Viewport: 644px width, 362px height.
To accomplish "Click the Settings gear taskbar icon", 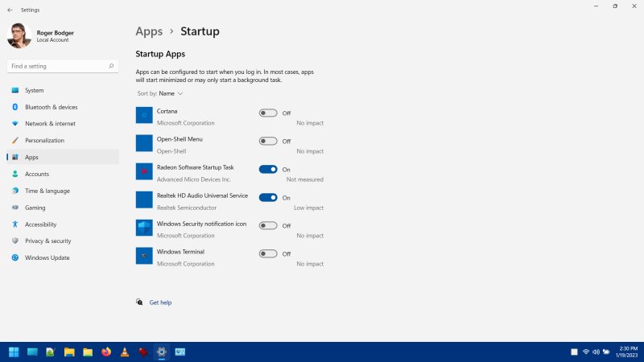I will (162, 352).
